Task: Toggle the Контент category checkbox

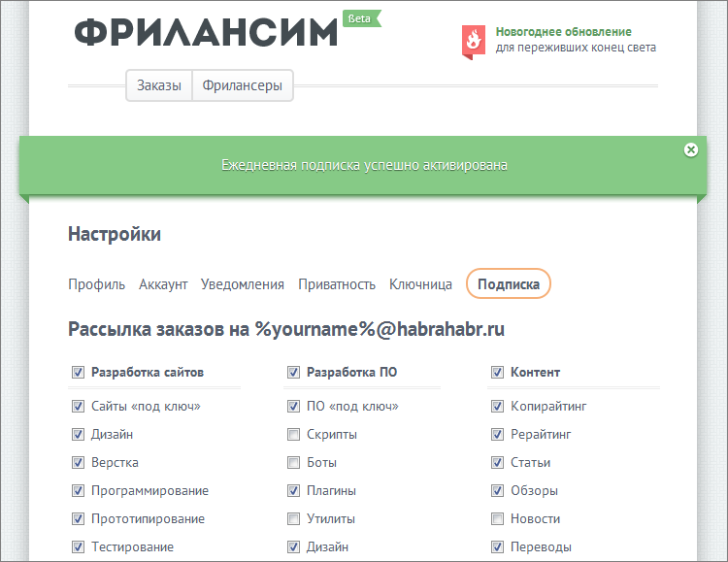Action: pos(497,372)
